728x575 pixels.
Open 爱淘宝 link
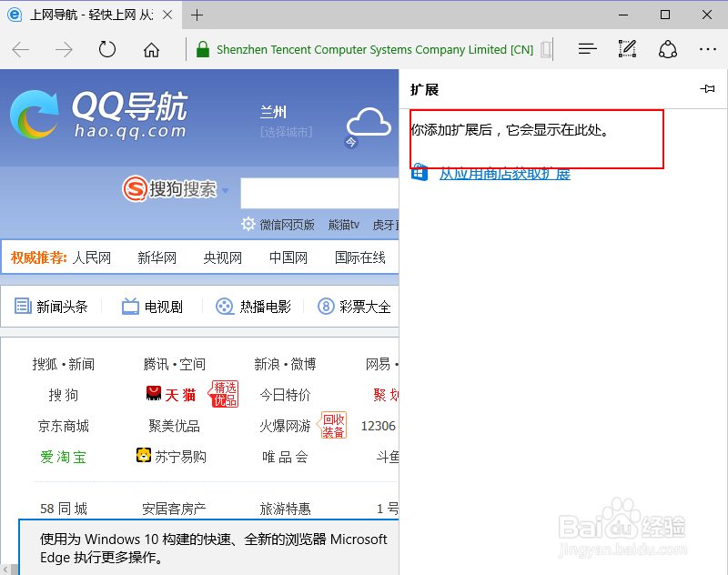point(64,457)
